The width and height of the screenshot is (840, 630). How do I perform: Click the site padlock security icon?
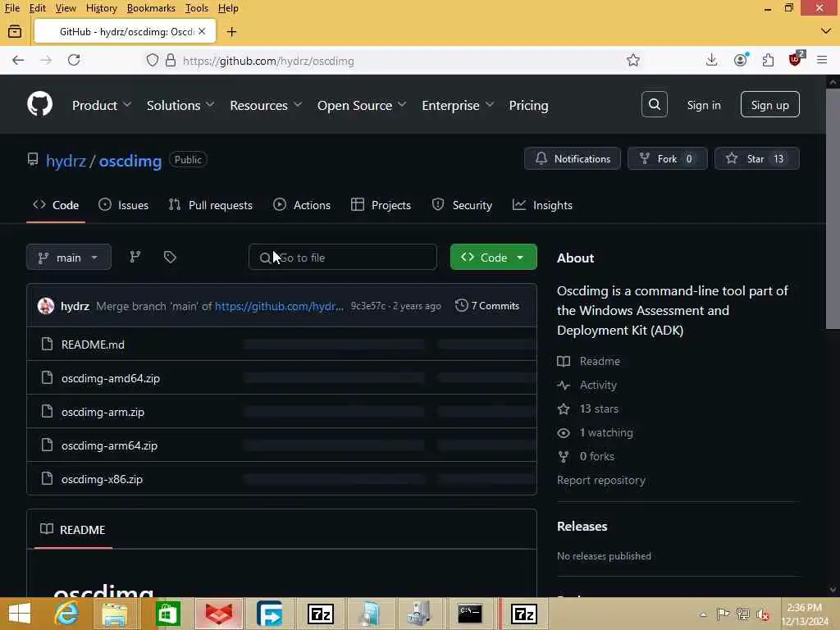[171, 60]
